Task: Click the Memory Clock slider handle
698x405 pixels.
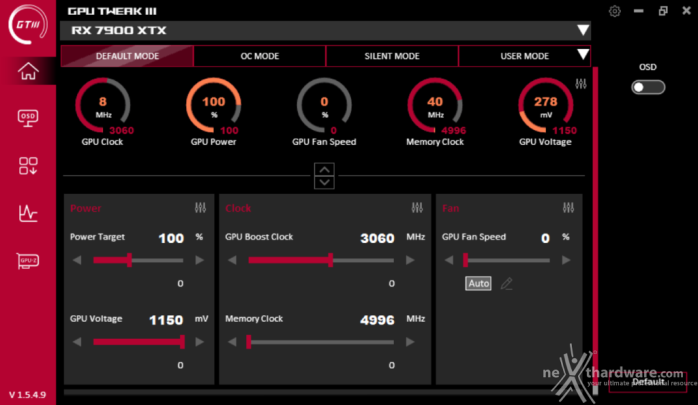Action: pyautogui.click(x=249, y=342)
